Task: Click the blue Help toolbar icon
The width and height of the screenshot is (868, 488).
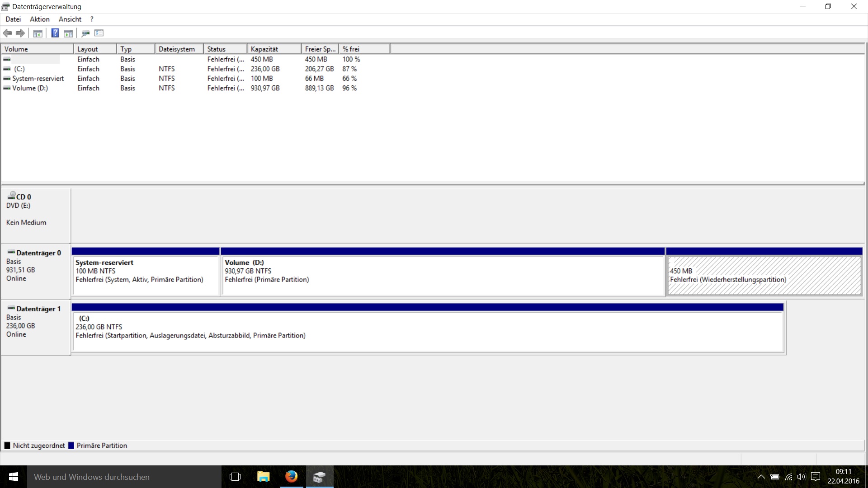Action: tap(55, 33)
